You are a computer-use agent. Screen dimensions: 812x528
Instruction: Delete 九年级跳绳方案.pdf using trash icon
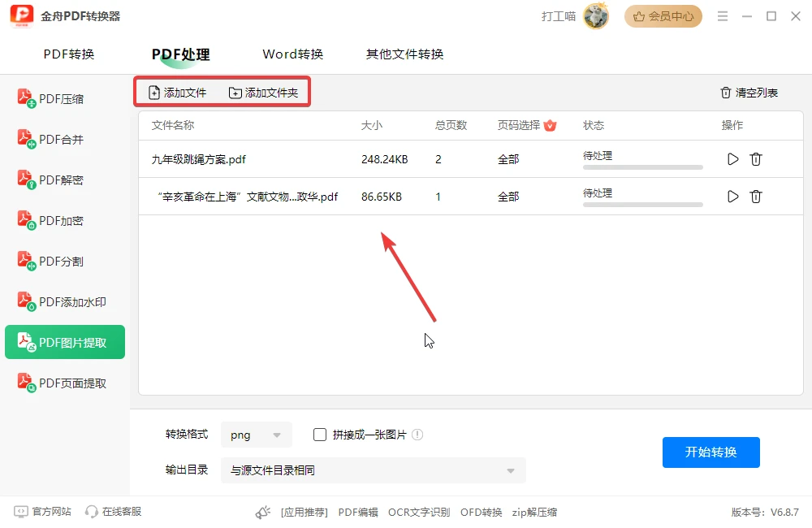(756, 159)
